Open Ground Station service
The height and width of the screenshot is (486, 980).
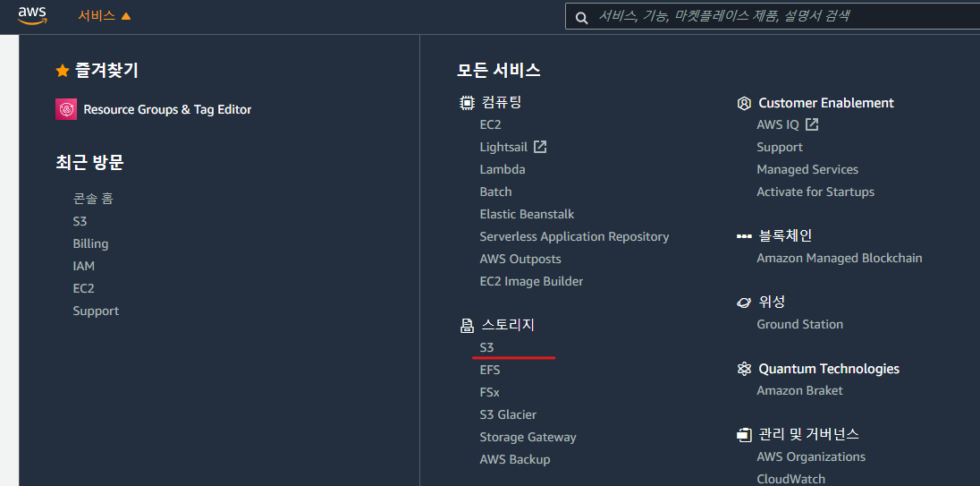click(800, 324)
